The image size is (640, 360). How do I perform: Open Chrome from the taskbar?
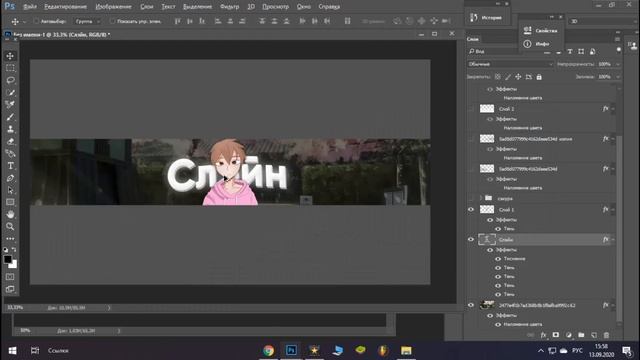coord(268,350)
